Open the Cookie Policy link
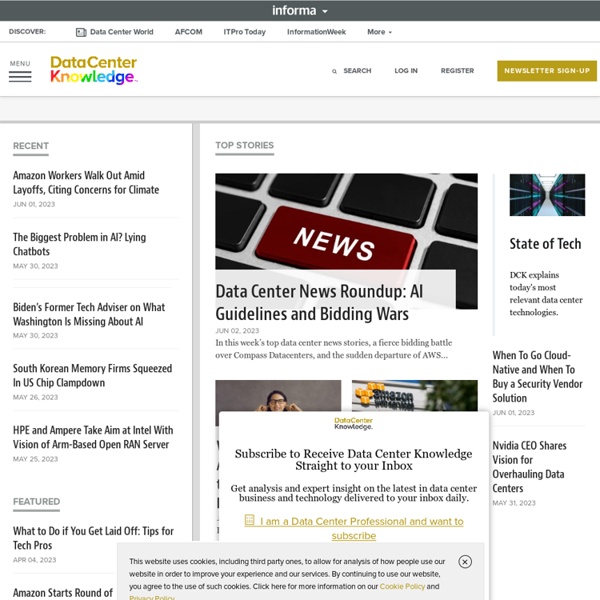Screen dimensions: 600x600 click(402, 586)
